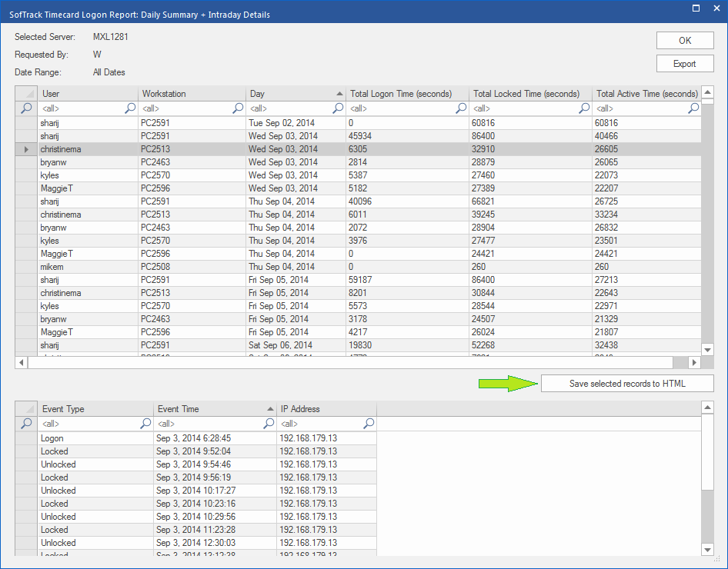Click Save selected records to HTML
This screenshot has height=569, width=728.
(x=626, y=384)
